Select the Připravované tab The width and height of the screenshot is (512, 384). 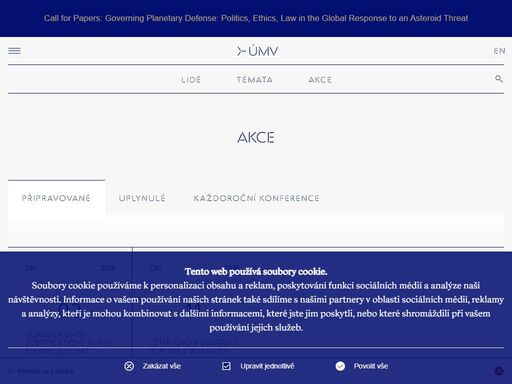56,198
